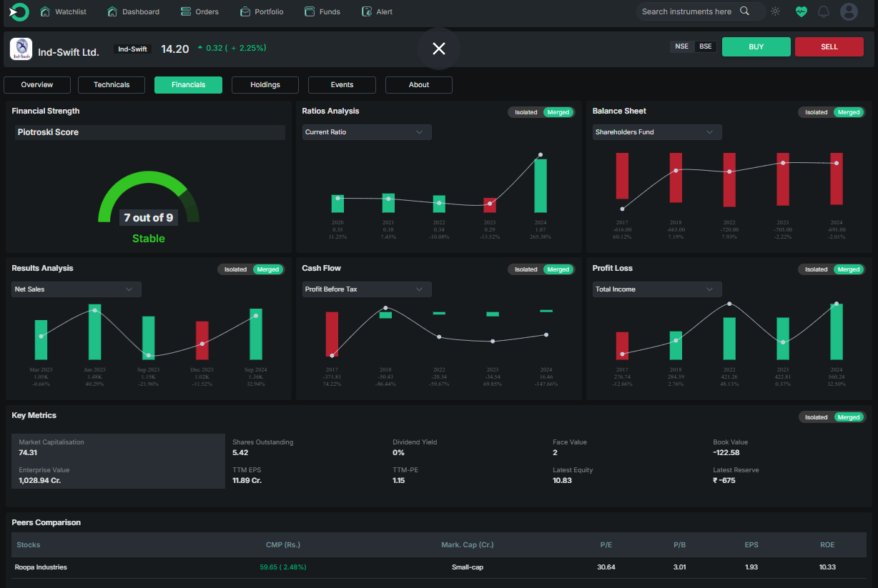Screen dimensions: 878x588
Task: Click the 2024 Current Ratio bar
Action: [541, 186]
